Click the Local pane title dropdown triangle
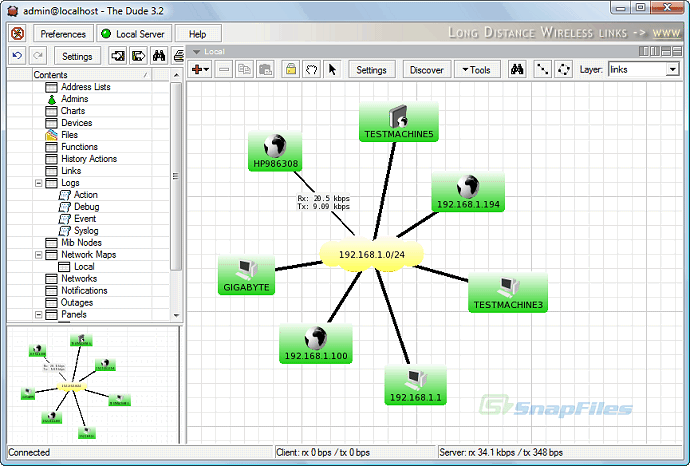The height and width of the screenshot is (466, 690). (x=197, y=51)
